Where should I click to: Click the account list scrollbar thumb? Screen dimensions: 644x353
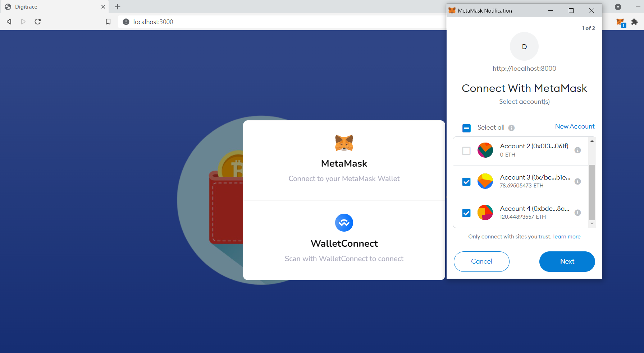pyautogui.click(x=592, y=192)
